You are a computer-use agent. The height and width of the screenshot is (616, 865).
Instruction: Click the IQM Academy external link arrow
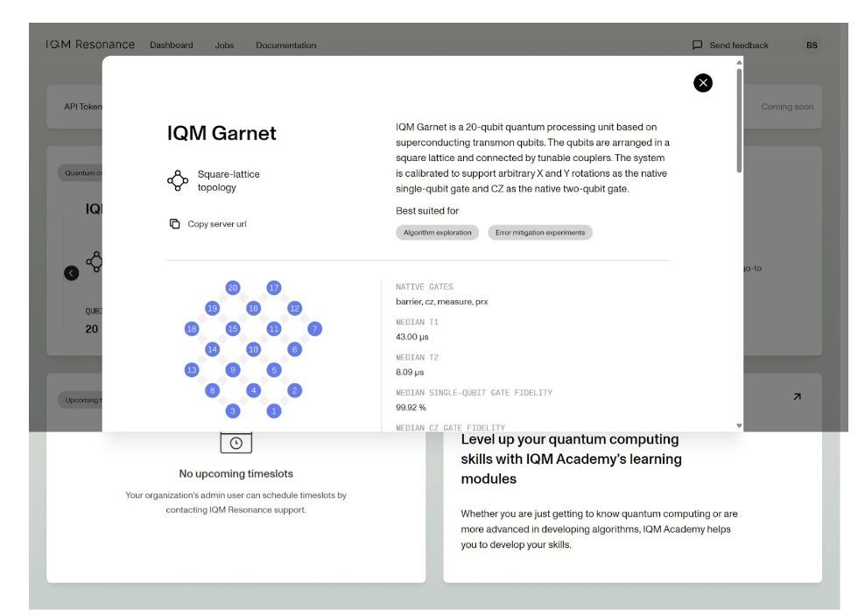(x=797, y=396)
